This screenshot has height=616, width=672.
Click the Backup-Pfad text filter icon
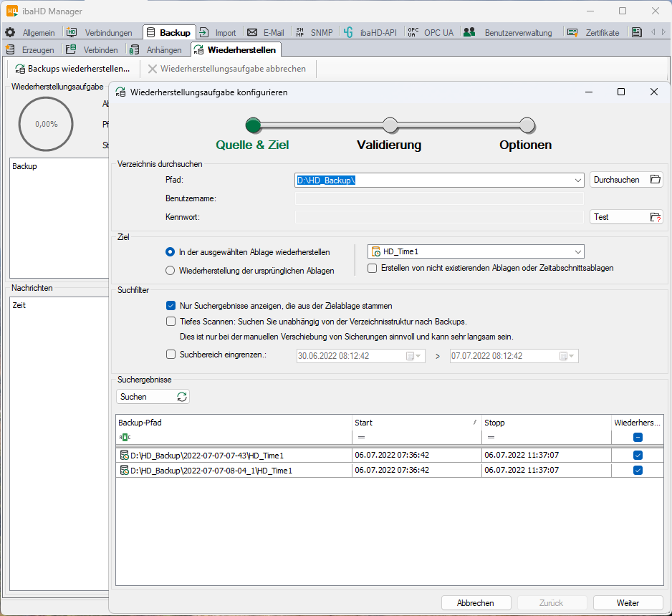pos(124,437)
